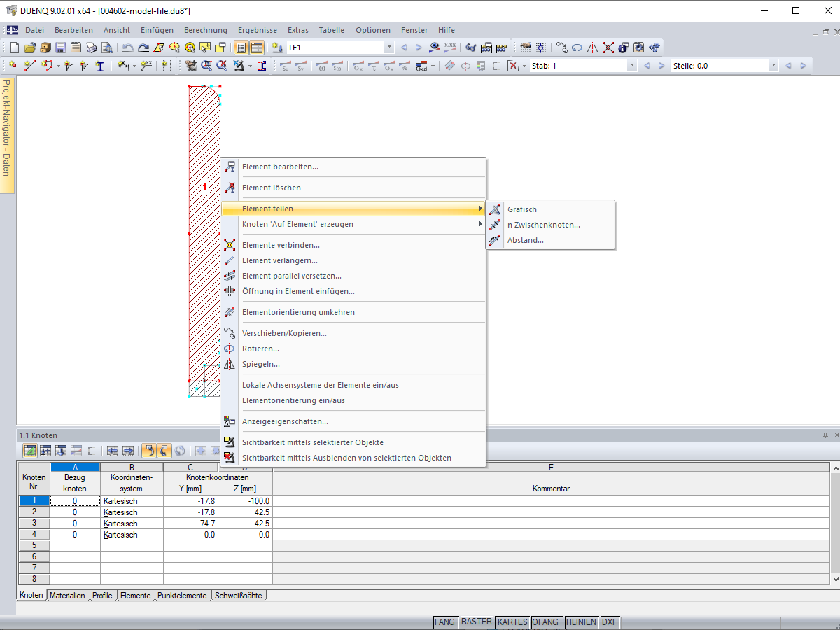Choose 'Öffnung in Element einfügen...' entry
The height and width of the screenshot is (630, 840).
coord(353,291)
